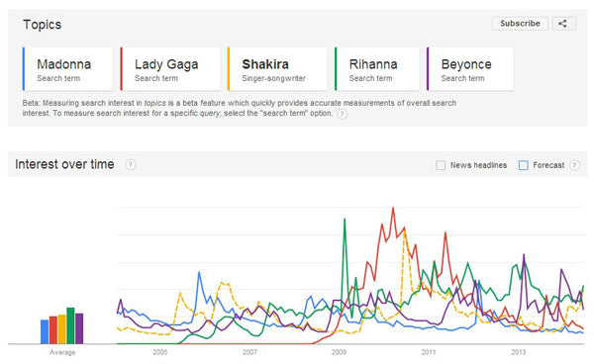
Task: Click the share icon next to Subscribe
Action: pos(563,24)
